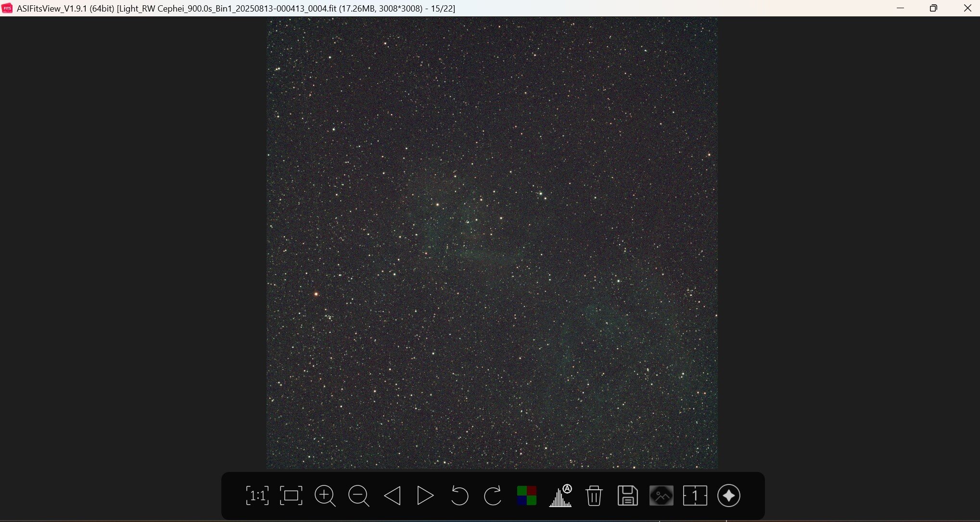Rotate image clockwise
The image size is (980, 522).
coord(493,496)
